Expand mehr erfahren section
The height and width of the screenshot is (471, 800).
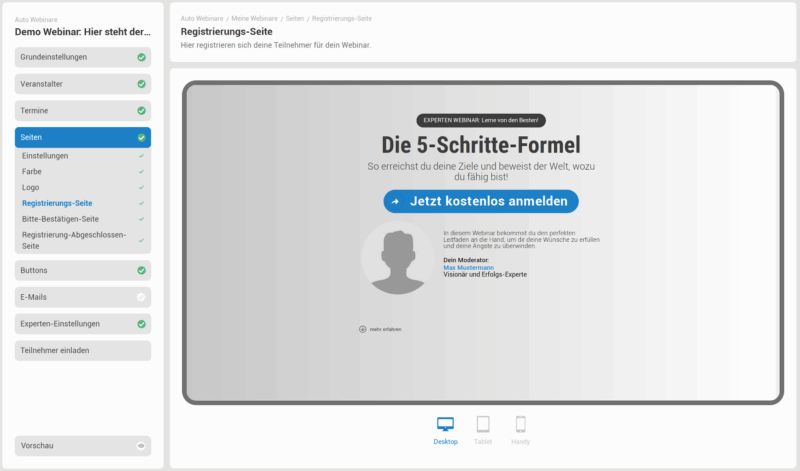click(x=380, y=329)
